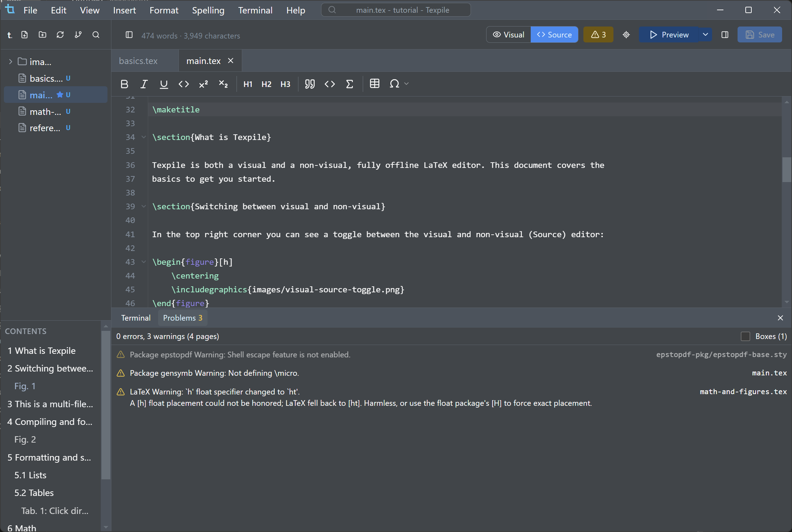This screenshot has width=792, height=532.
Task: Open the basics file in sidebar
Action: 56,78
